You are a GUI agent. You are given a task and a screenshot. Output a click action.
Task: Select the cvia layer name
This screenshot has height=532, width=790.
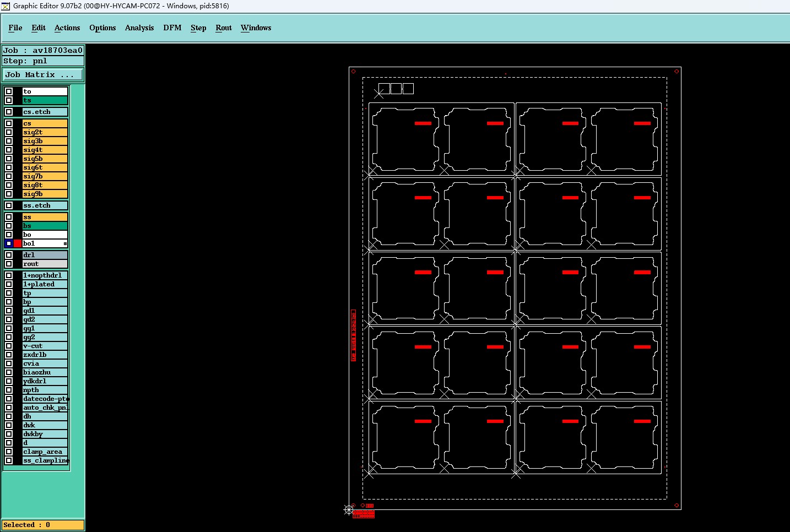45,363
